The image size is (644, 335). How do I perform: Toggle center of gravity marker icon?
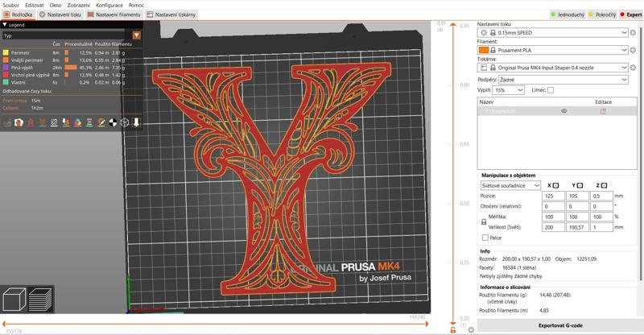[x=113, y=122]
